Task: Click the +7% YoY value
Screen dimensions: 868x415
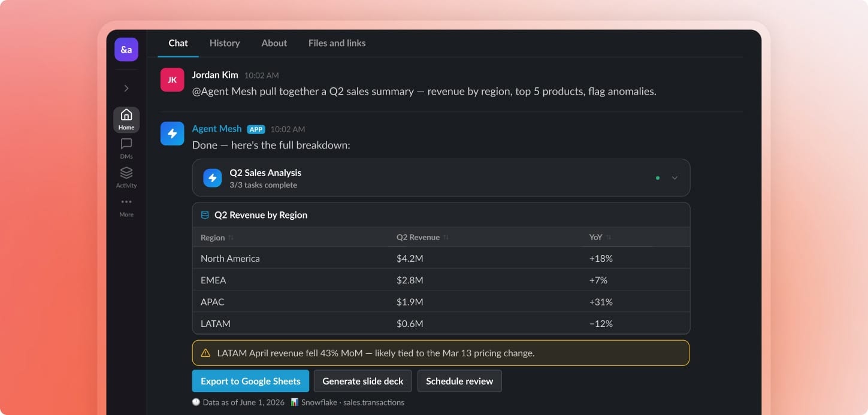Action: pos(598,280)
